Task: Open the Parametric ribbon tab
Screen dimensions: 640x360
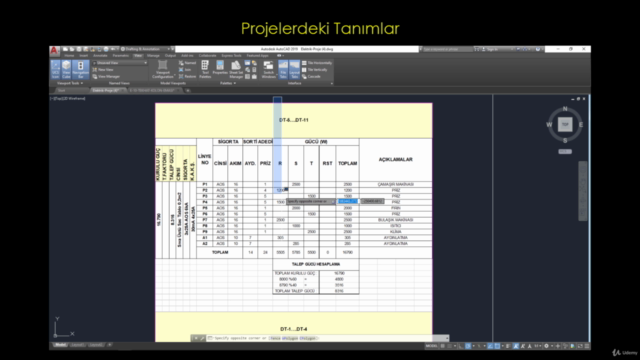Action: pyautogui.click(x=120, y=56)
